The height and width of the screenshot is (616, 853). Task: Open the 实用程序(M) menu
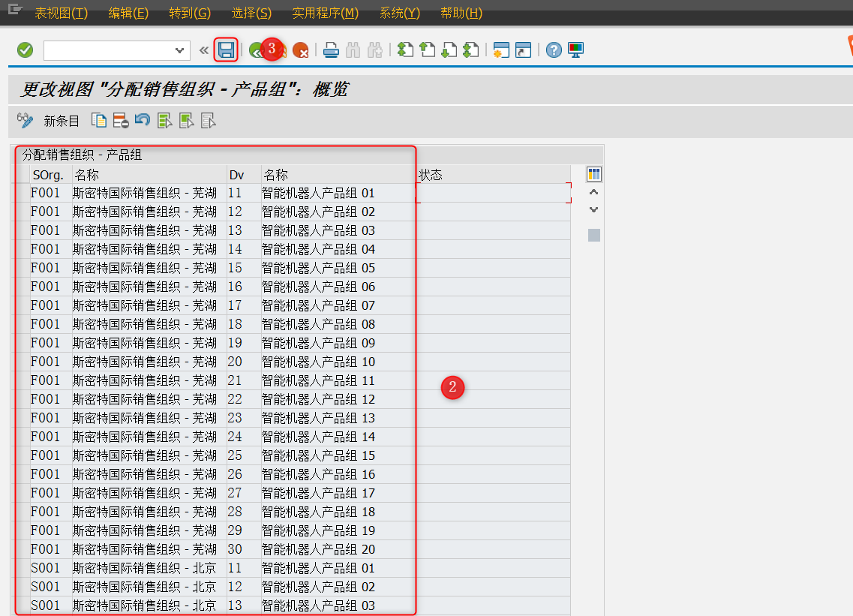325,13
